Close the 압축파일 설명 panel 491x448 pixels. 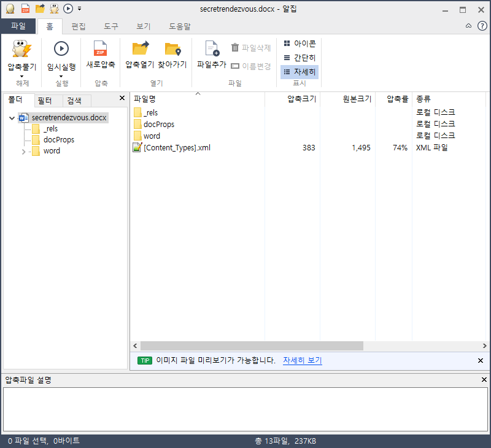[x=484, y=380]
